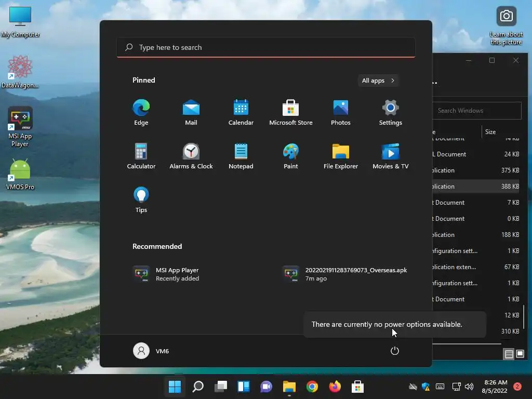The height and width of the screenshot is (399, 532).
Task: Open taskbar Search
Action: tap(198, 387)
